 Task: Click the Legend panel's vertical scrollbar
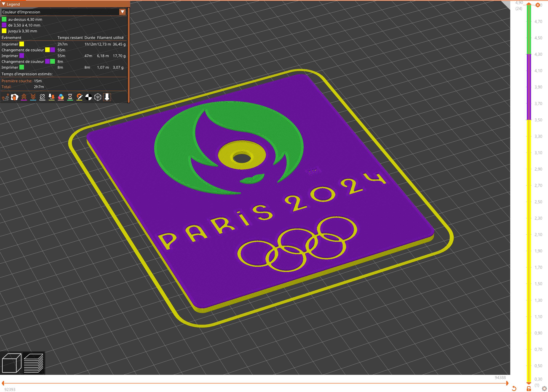point(129,55)
